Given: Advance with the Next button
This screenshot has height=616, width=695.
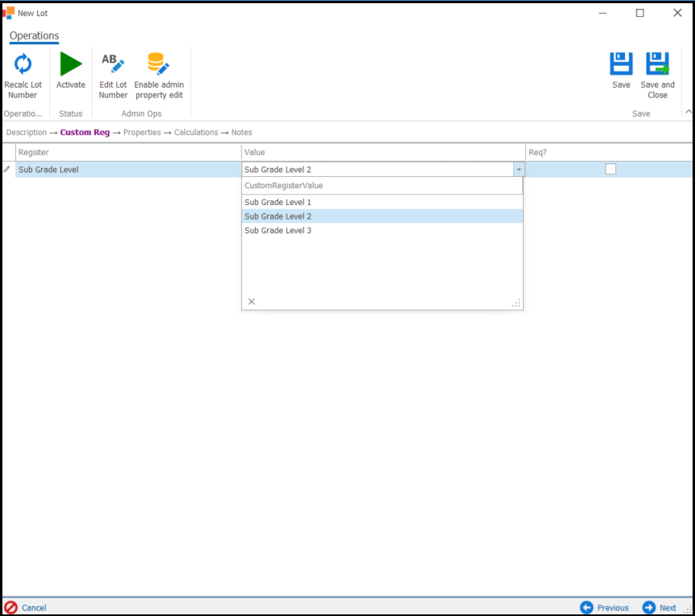Looking at the screenshot, I should (x=659, y=607).
